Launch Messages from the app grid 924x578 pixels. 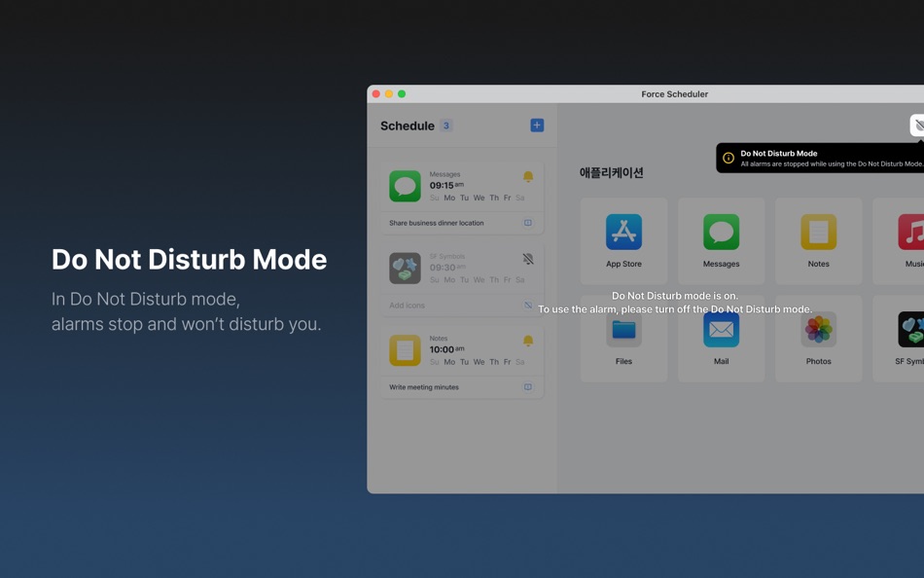pyautogui.click(x=721, y=231)
